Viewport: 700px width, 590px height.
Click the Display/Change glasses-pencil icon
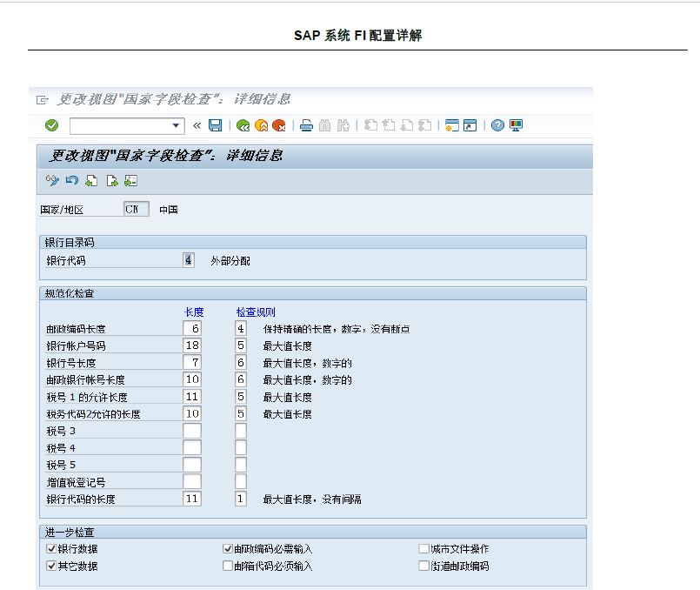(x=52, y=180)
